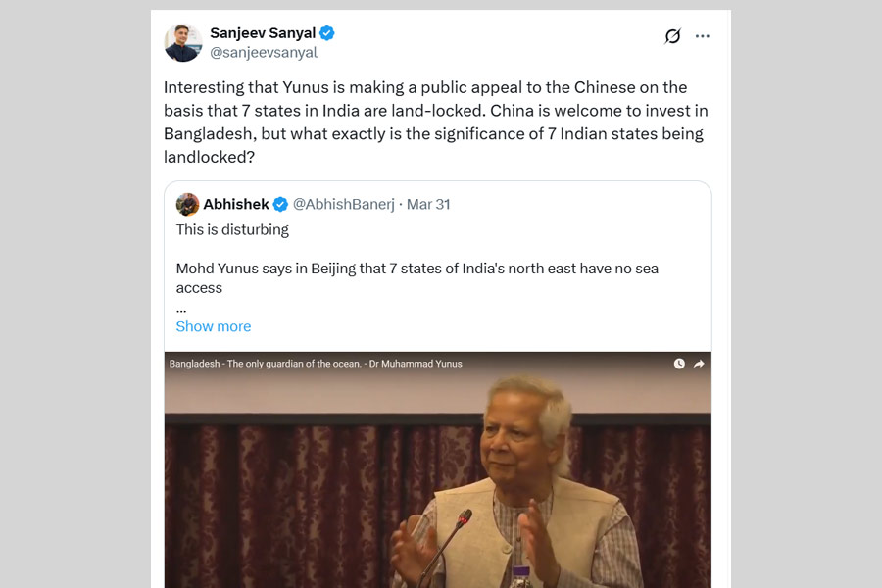Open Sanjeev Sanyal's profile picture
Screen dimensions: 882x588
click(x=183, y=43)
